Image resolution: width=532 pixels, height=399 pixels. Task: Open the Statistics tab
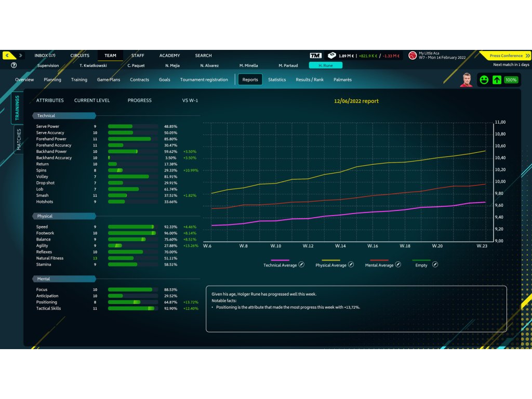(277, 79)
